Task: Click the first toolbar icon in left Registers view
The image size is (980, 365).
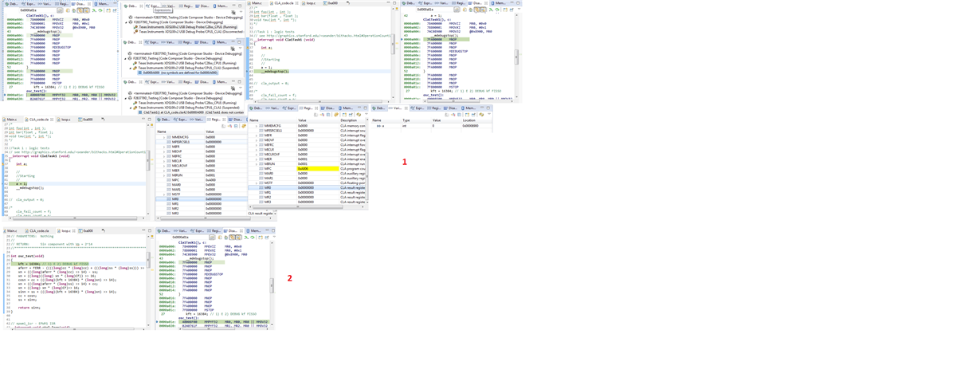Action: pos(223,126)
